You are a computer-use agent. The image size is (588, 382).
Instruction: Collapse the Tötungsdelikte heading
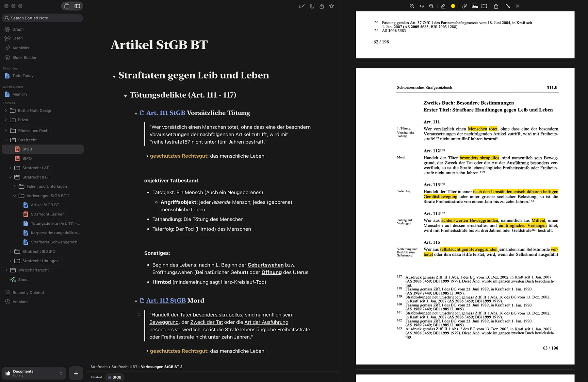click(125, 96)
